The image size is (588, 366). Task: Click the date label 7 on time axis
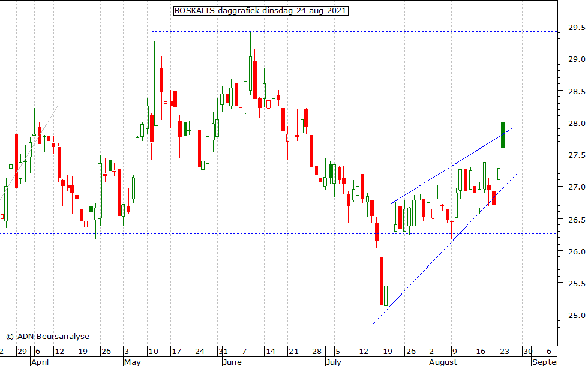[244, 352]
